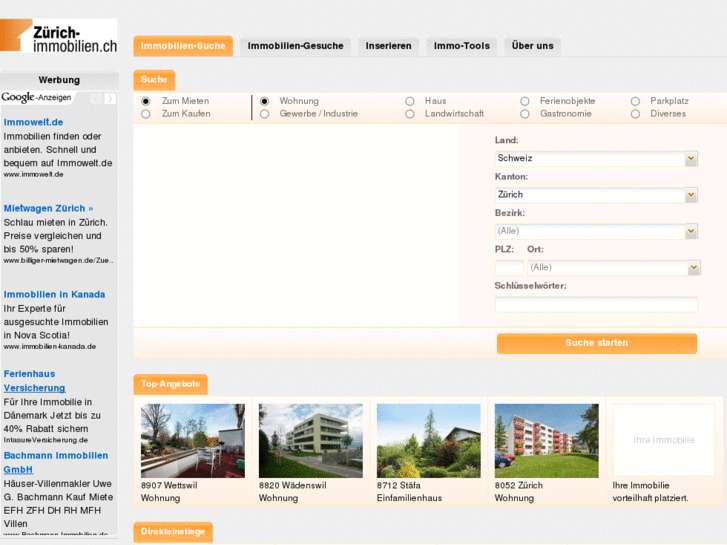
Task: Click the '8820 Wädenswil' listing text
Action: pos(293,486)
